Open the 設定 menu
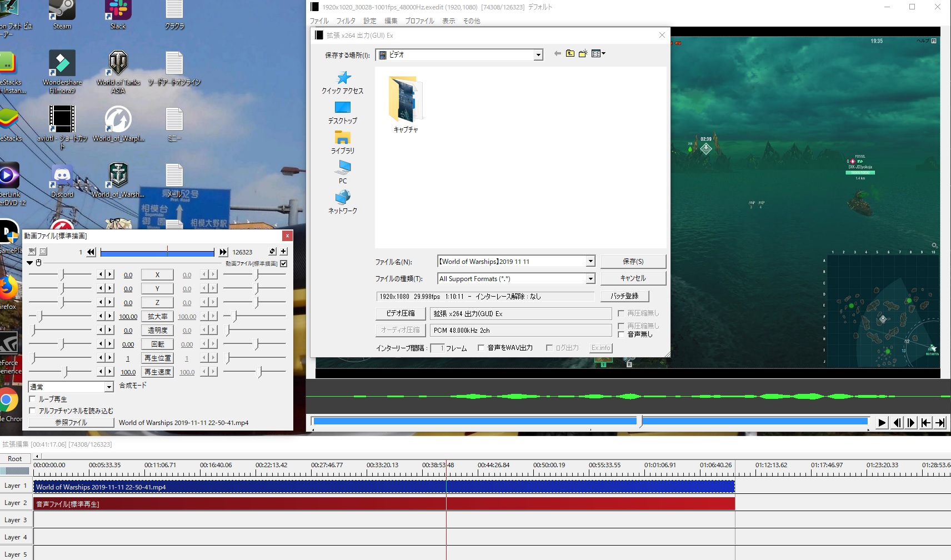 pyautogui.click(x=370, y=21)
